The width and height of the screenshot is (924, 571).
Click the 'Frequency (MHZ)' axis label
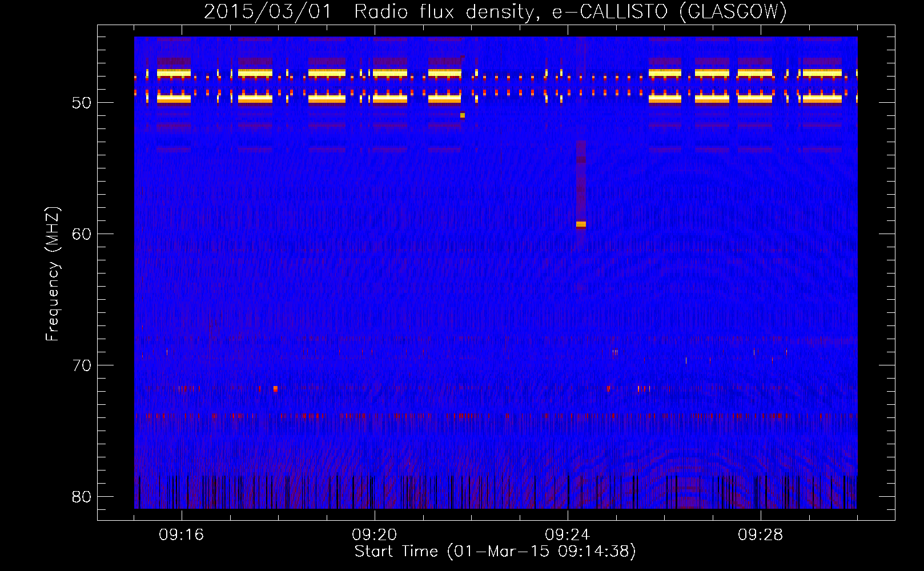[52, 274]
